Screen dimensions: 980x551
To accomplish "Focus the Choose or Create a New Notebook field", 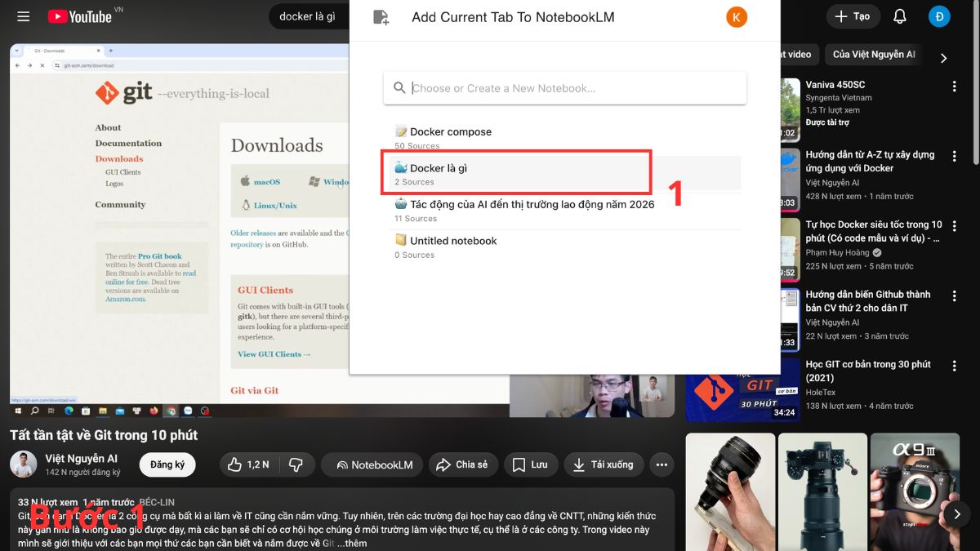I will pos(565,88).
